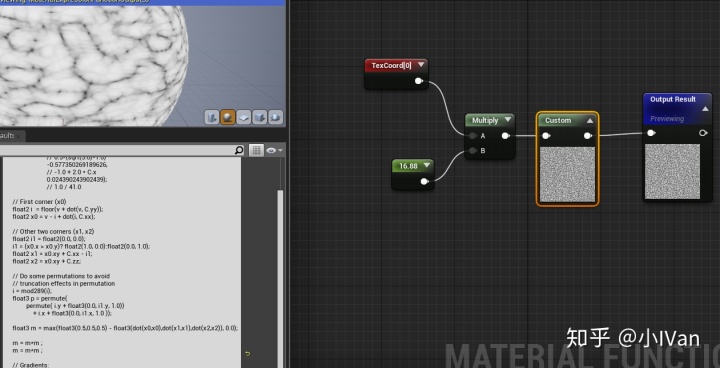Select the Custom node title

point(558,120)
